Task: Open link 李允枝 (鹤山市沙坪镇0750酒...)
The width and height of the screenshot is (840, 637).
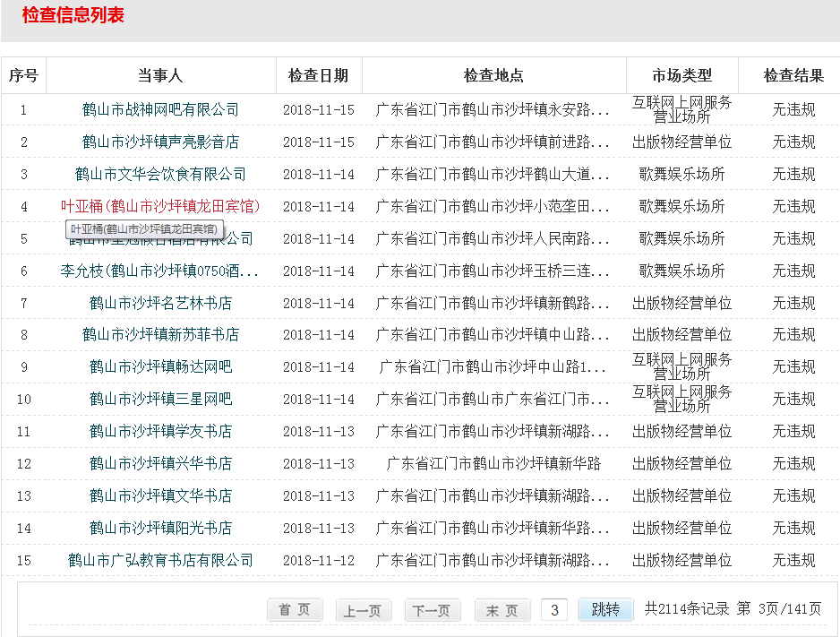Action: coord(160,271)
